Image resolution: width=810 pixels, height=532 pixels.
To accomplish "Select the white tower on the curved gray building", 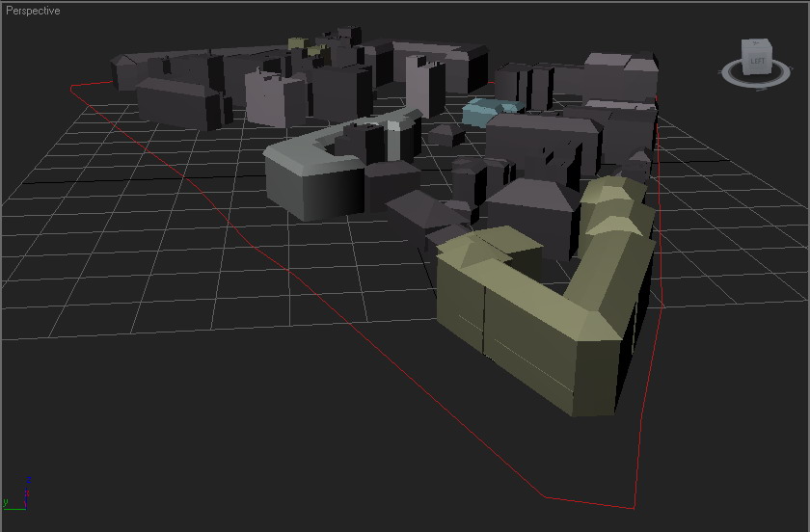I will [x=393, y=140].
